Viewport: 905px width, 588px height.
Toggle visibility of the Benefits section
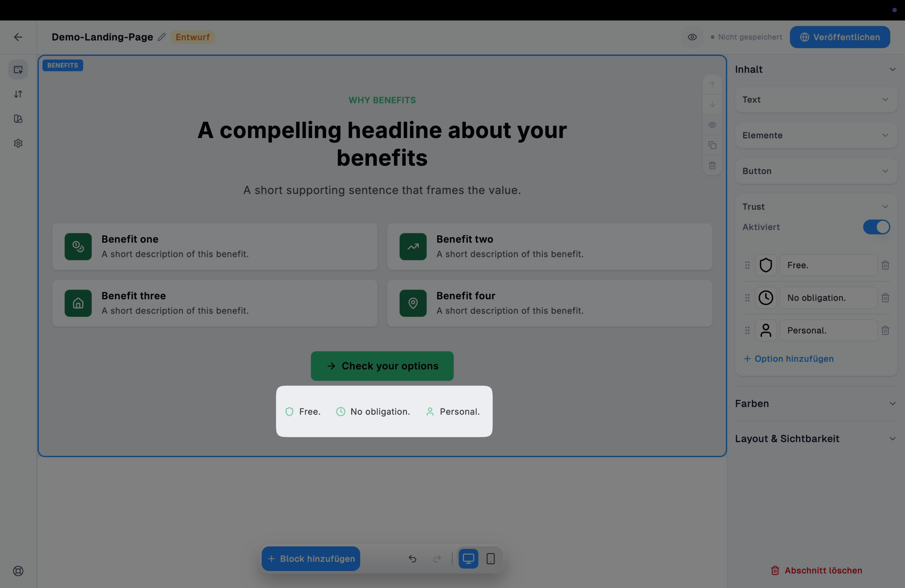(x=712, y=125)
